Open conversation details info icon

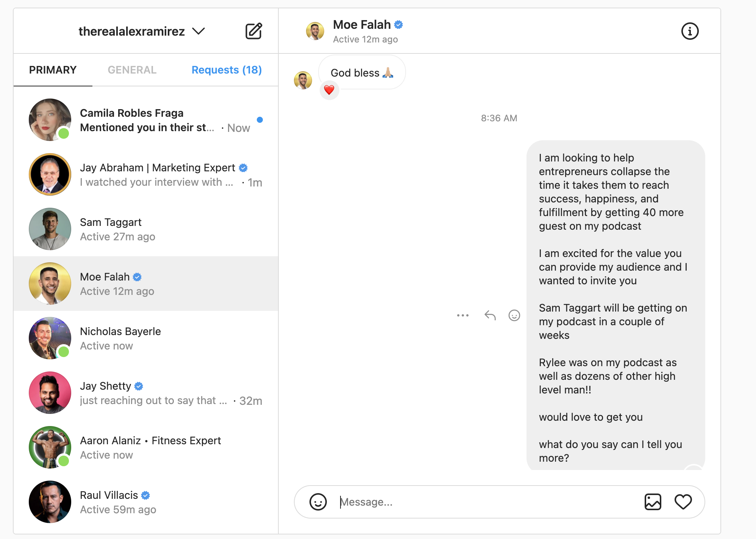[690, 31]
